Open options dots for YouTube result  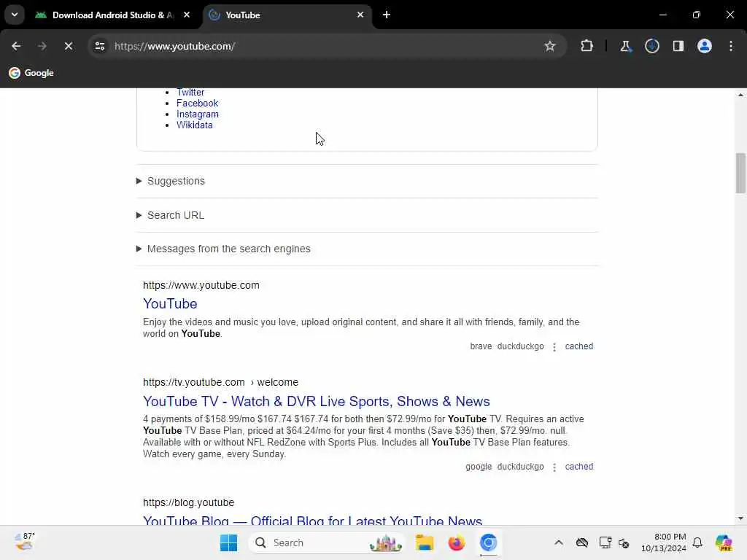coord(554,346)
